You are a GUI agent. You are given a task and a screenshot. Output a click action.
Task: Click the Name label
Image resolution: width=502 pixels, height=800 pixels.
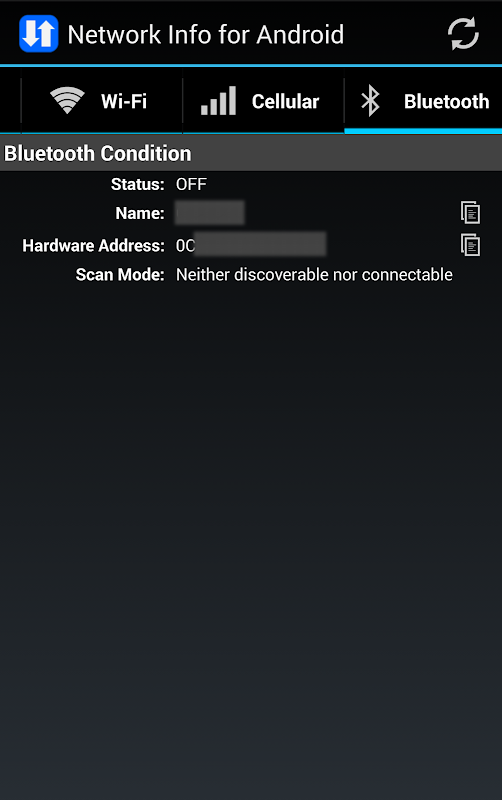[x=140, y=213]
